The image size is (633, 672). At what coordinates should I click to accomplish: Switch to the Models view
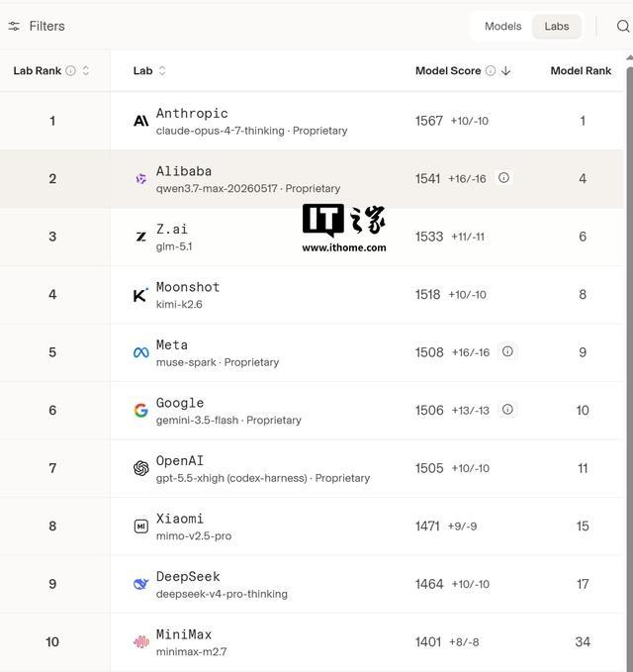click(x=502, y=26)
